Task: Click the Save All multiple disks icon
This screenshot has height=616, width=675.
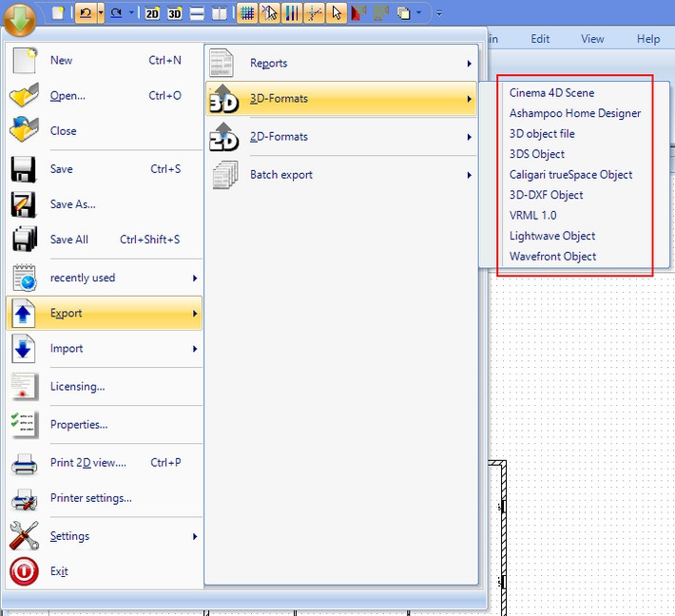Action: pyautogui.click(x=25, y=239)
